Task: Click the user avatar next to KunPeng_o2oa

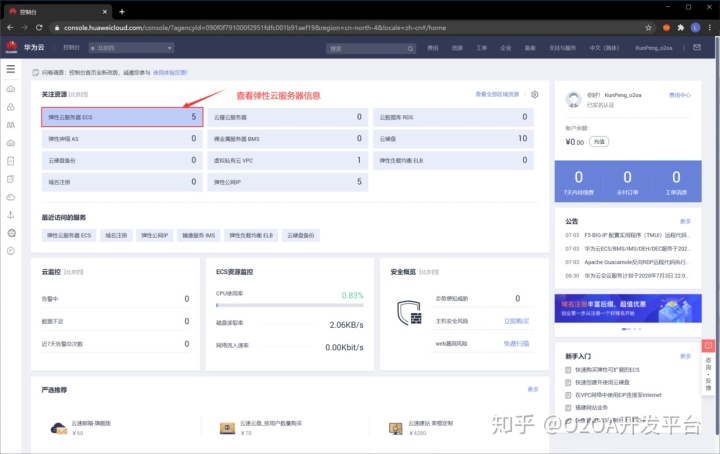Action: [x=573, y=99]
